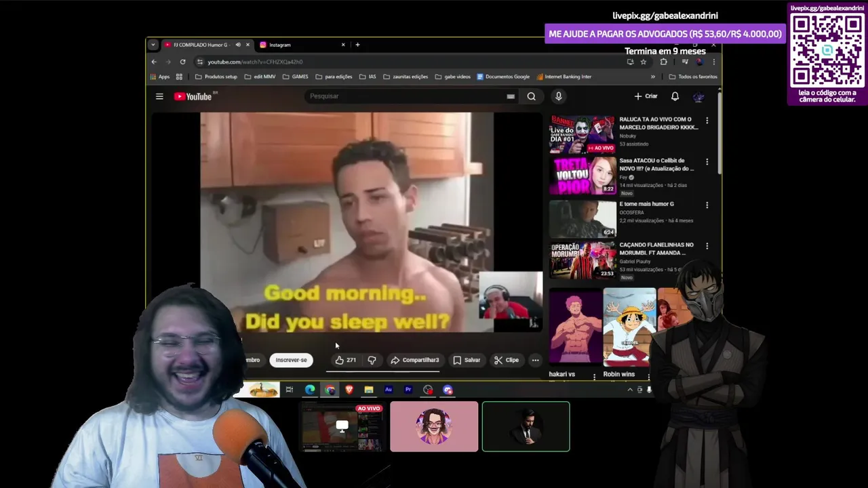868x488 pixels.
Task: Launch Adobe Audition from the taskbar
Action: (x=389, y=390)
